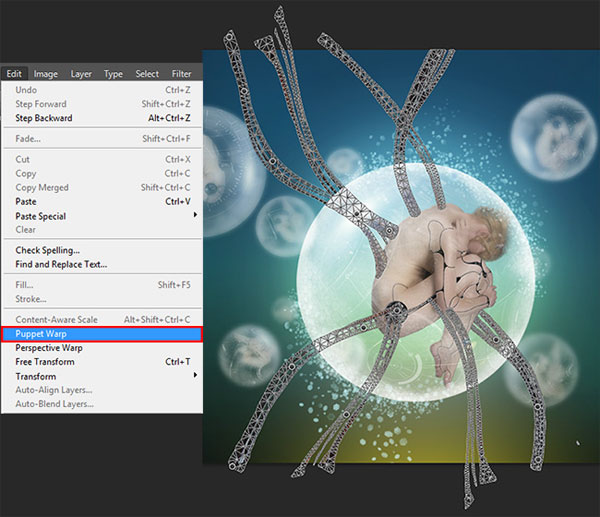The width and height of the screenshot is (600, 517).
Task: Open Find and Replace Text...
Action: [102, 264]
